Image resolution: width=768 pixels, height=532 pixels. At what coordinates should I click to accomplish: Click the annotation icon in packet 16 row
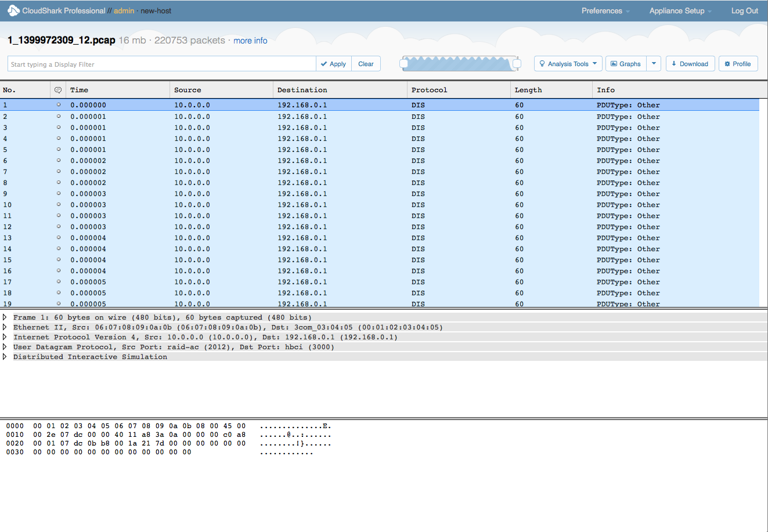coord(58,270)
